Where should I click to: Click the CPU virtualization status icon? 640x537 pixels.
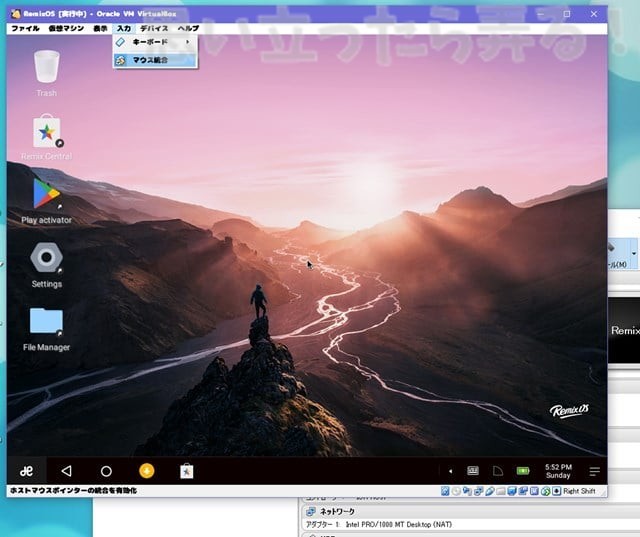pyautogui.click(x=534, y=491)
